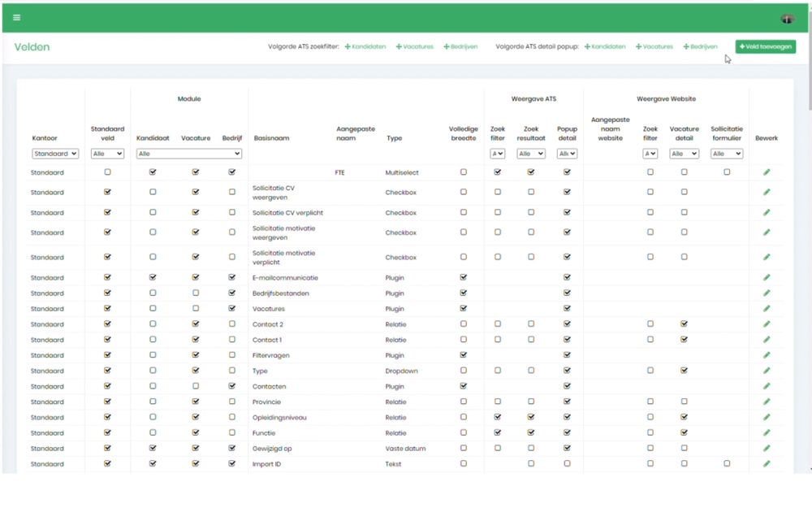
Task: Click the pencil icon for the Provincie row
Action: (767, 402)
